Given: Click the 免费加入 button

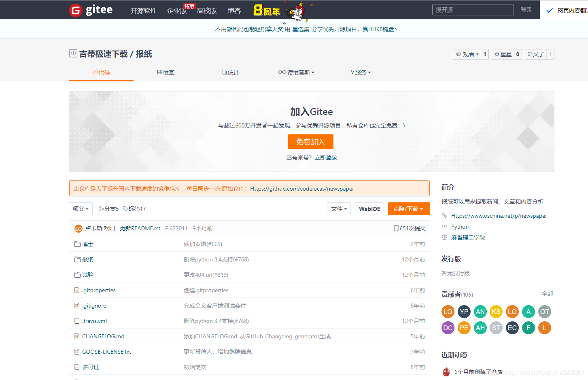Looking at the screenshot, I should [x=310, y=142].
